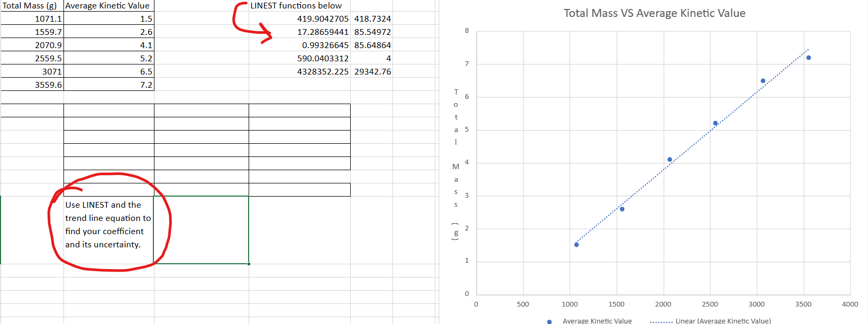This screenshot has height=324, width=868.
Task: Click the dotted linear trendline in chart
Action: pyautogui.click(x=692, y=146)
